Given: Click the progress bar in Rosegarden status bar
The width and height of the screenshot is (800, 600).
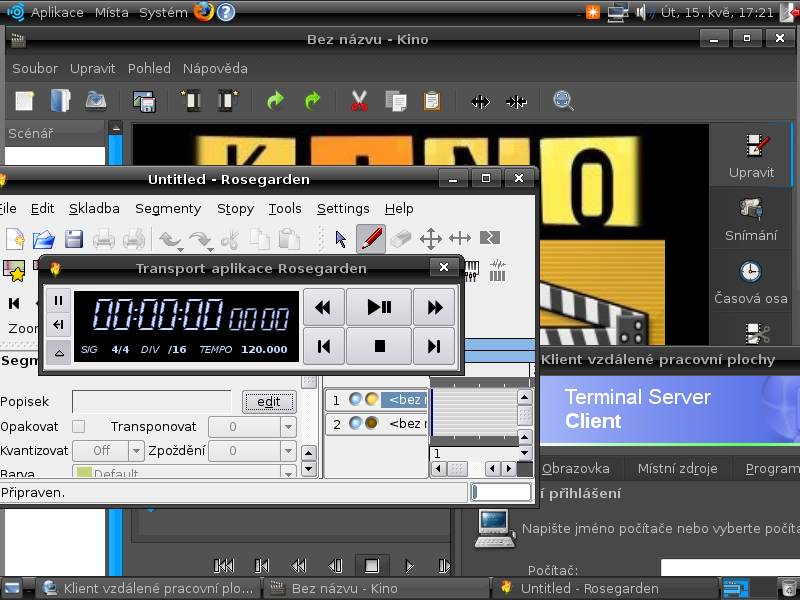Looking at the screenshot, I should click(x=501, y=492).
